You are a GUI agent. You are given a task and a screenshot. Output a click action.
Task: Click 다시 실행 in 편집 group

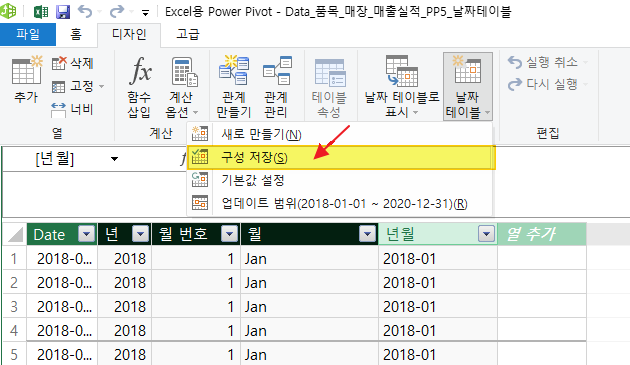coord(547,84)
